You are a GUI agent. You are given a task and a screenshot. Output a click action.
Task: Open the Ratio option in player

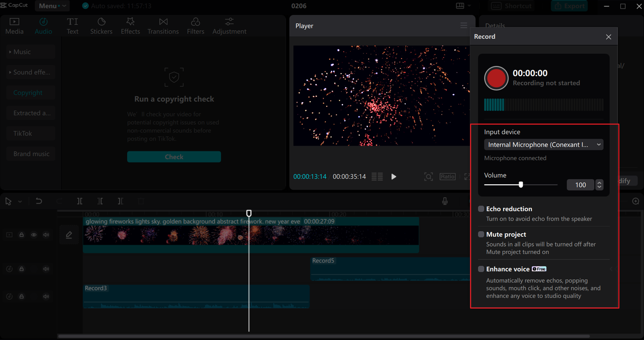point(447,176)
